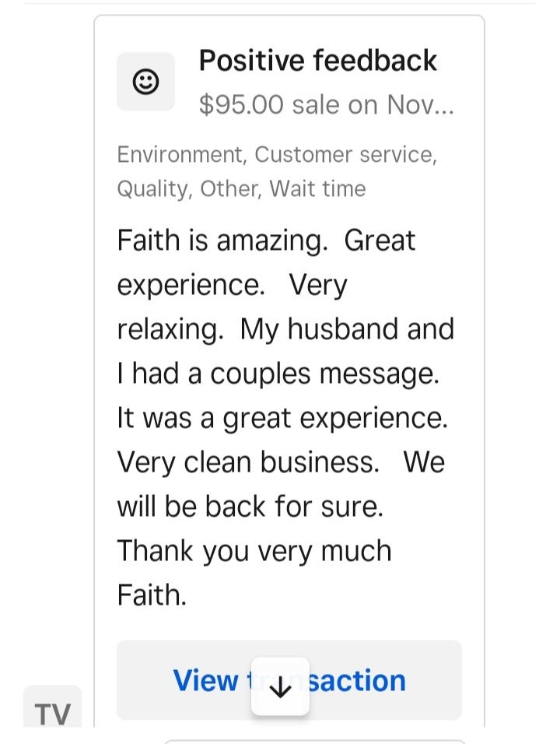The image size is (560, 744).
Task: Tap the next message card peeking below
Action: click(x=315, y=741)
